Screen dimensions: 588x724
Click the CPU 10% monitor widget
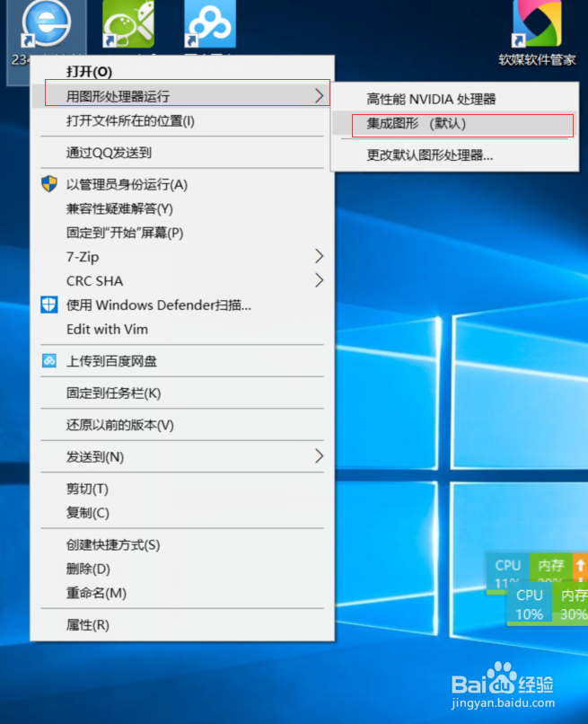(x=530, y=605)
